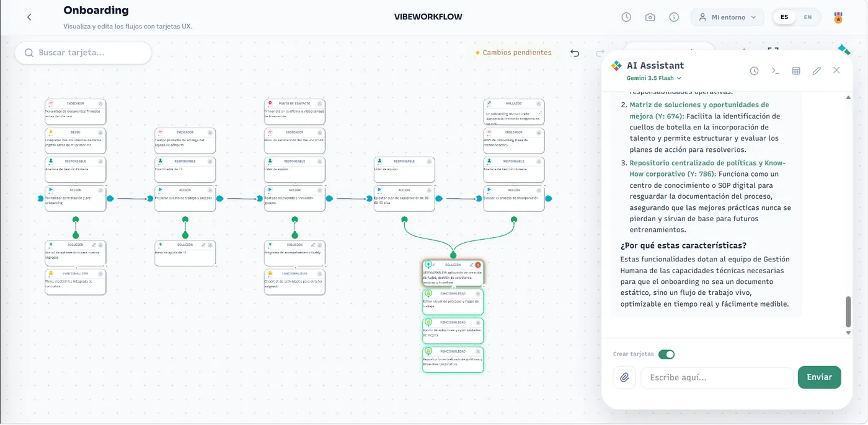Toggle the Crear tarjetas switch
This screenshot has width=868, height=425.
point(666,354)
